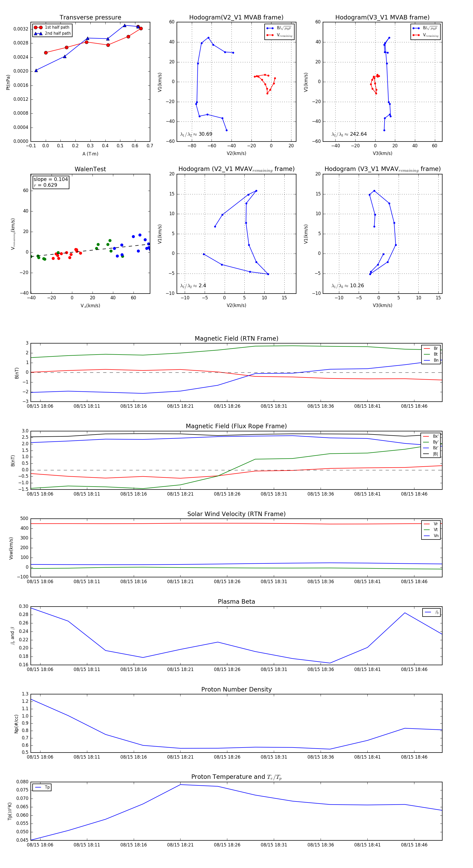Click the "Tp(10^6K)" y-axis label

[10, 811]
